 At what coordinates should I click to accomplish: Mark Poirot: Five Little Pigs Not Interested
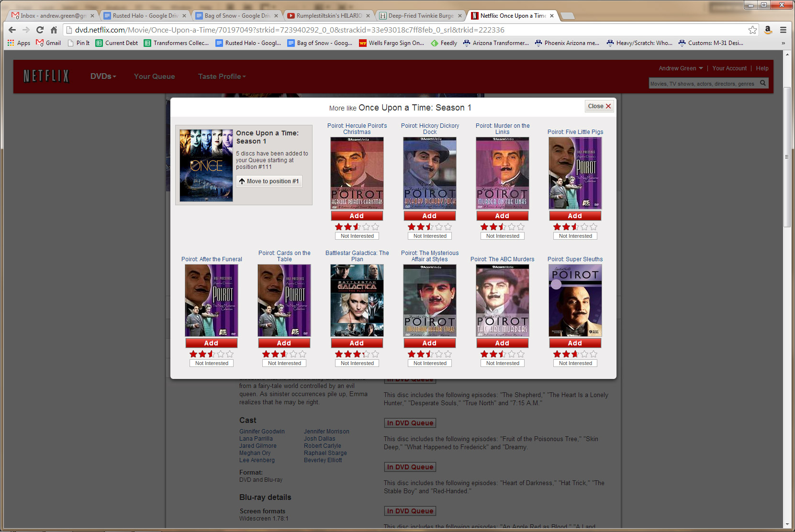(x=575, y=236)
